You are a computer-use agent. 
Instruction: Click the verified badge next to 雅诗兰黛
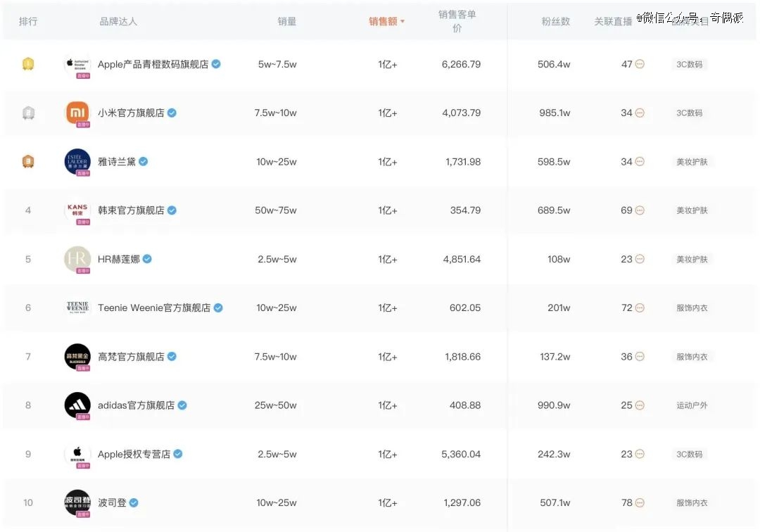[144, 161]
